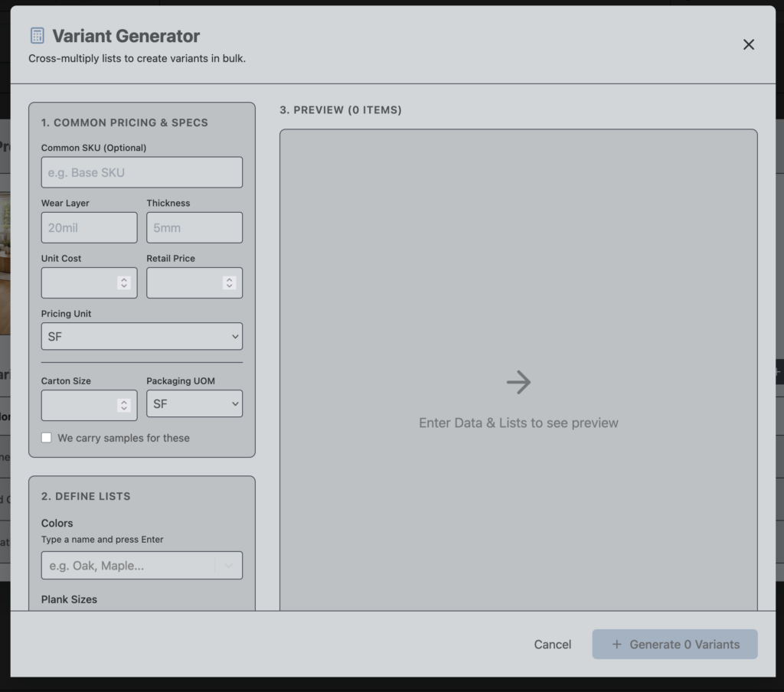This screenshot has height=692, width=784.
Task: Focus the Common SKU input field
Action: pos(142,172)
